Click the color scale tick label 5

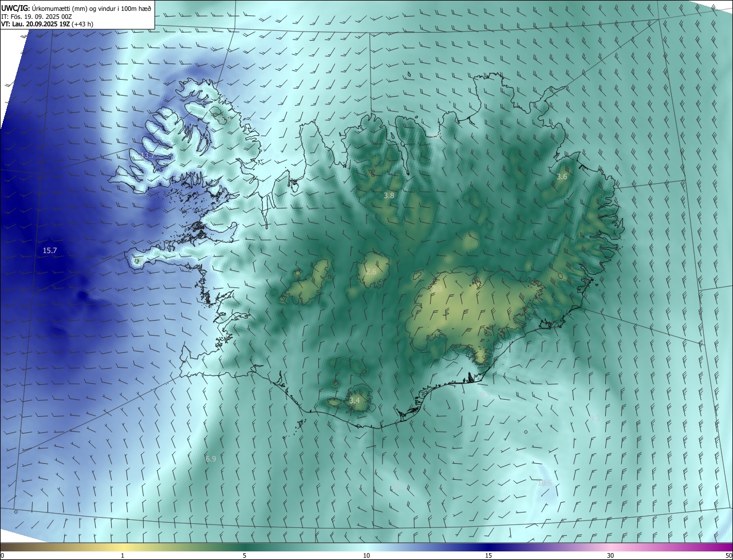point(245,555)
